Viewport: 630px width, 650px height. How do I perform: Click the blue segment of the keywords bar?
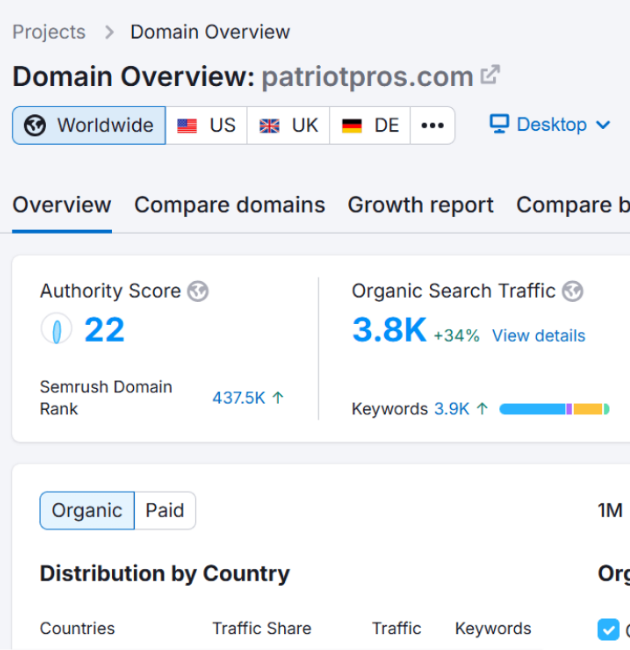click(532, 409)
